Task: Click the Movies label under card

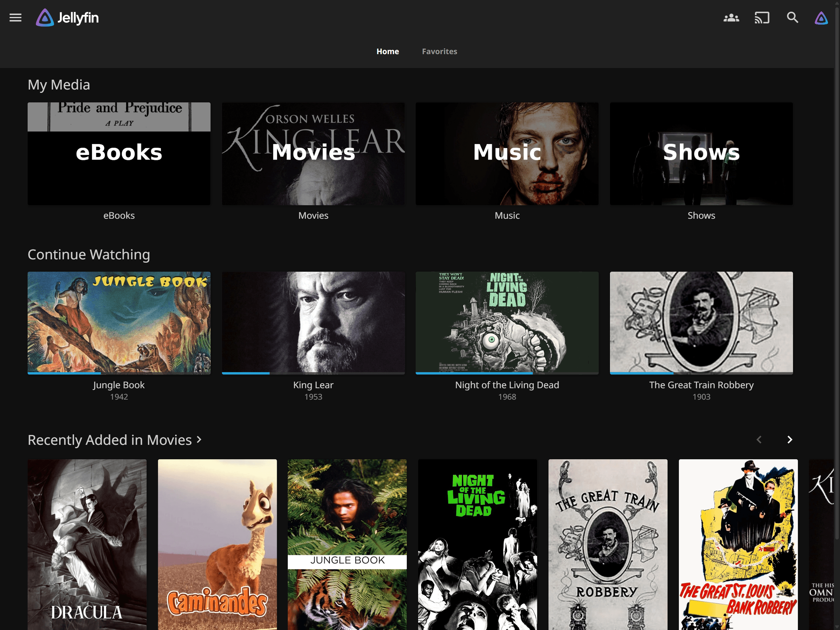Action: [x=313, y=215]
